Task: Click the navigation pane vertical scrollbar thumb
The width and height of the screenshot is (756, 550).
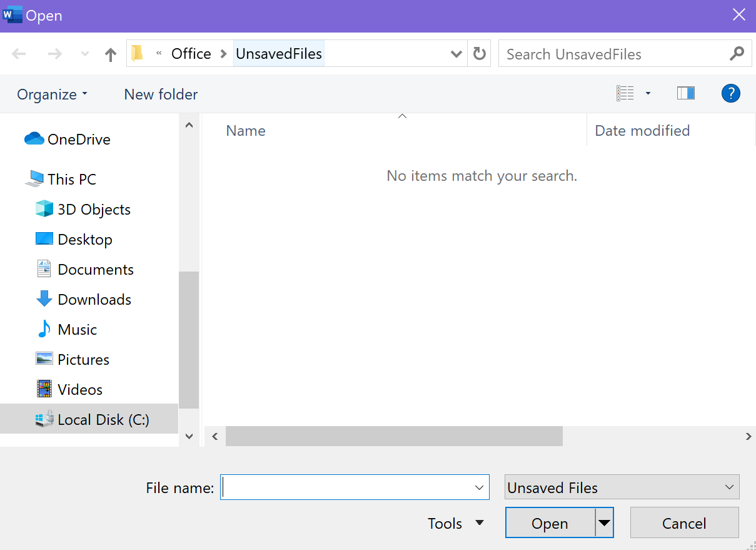Action: click(189, 340)
